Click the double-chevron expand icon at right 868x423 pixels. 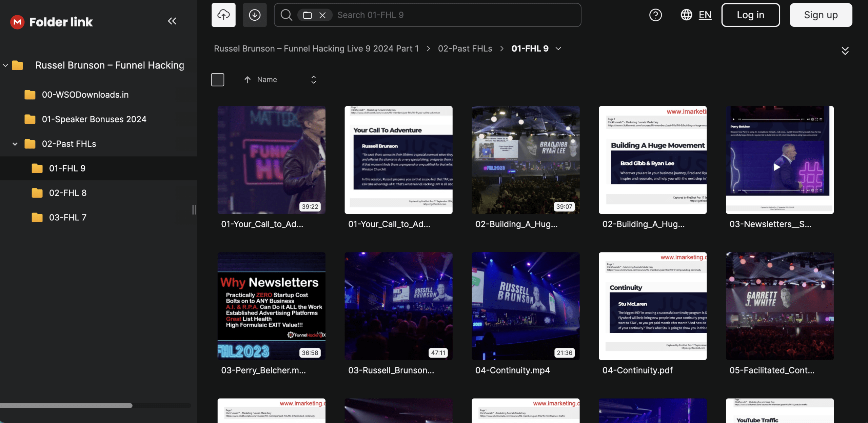[845, 51]
